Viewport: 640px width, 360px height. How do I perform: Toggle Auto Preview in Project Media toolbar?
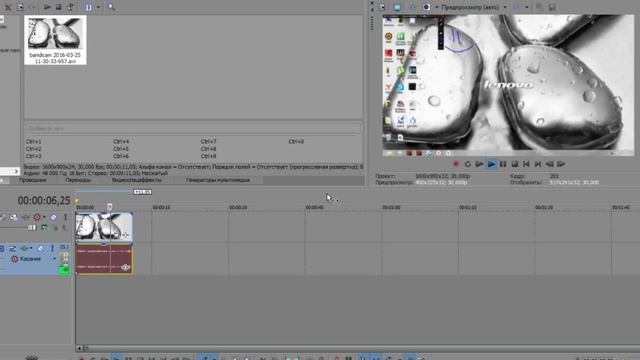coord(71,7)
